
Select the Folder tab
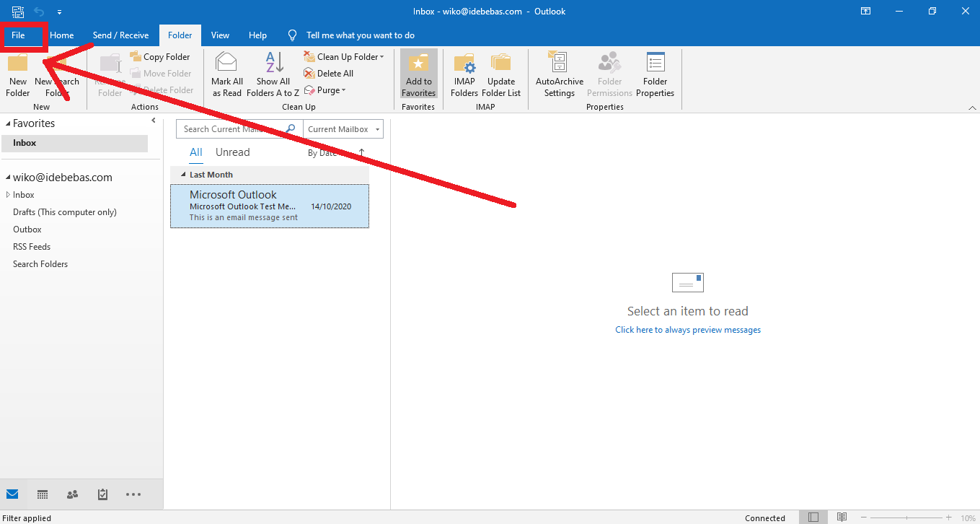[x=180, y=35]
